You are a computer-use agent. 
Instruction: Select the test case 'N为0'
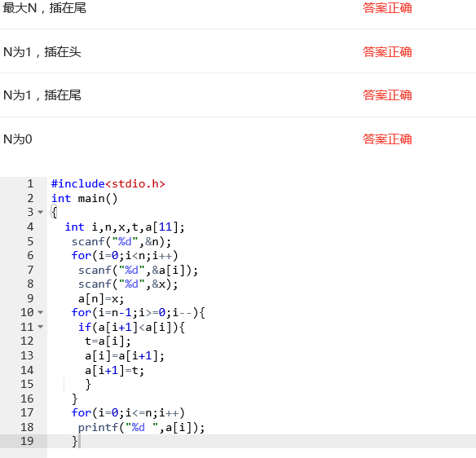coord(18,139)
